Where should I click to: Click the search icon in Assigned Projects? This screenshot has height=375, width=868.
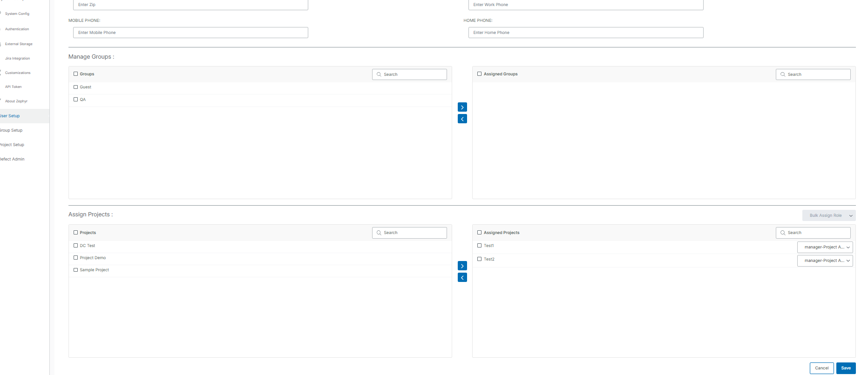click(x=783, y=233)
